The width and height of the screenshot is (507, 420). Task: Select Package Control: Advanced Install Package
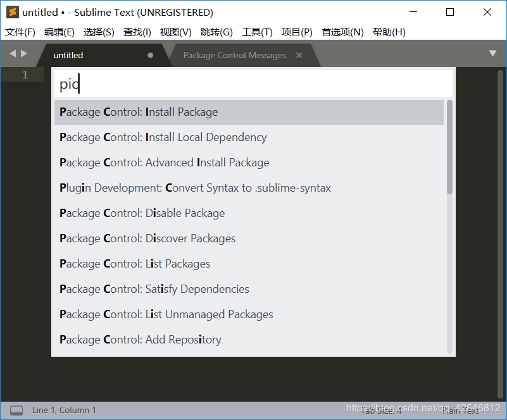coord(249,163)
